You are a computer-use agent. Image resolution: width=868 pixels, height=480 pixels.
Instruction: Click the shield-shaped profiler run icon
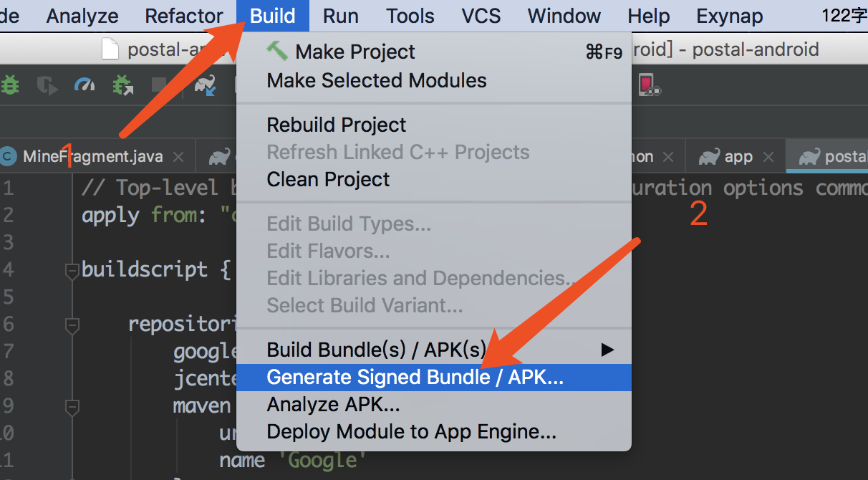[x=46, y=85]
